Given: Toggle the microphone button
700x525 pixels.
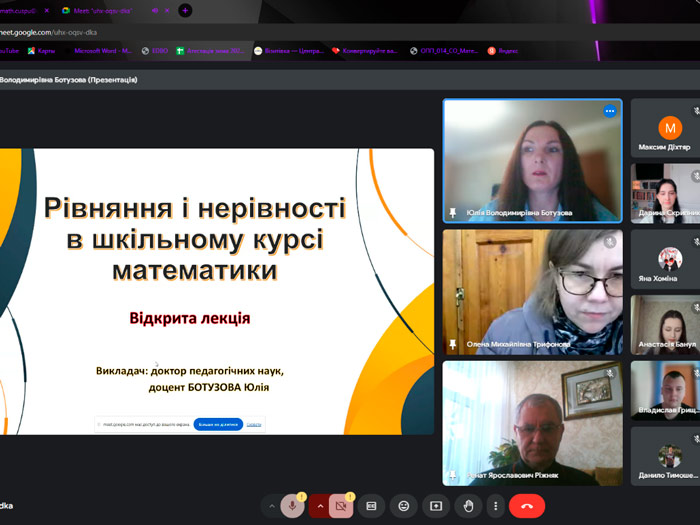Looking at the screenshot, I should (x=292, y=507).
